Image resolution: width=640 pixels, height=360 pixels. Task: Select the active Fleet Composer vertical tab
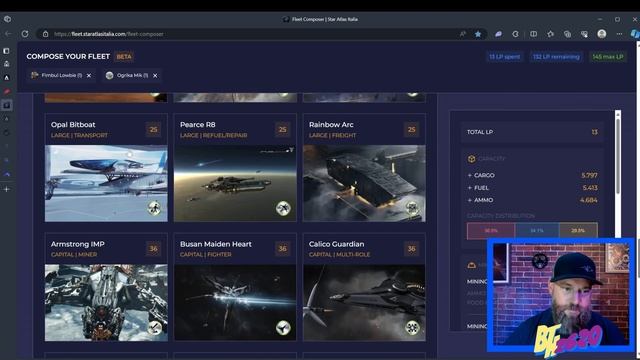tap(7, 105)
